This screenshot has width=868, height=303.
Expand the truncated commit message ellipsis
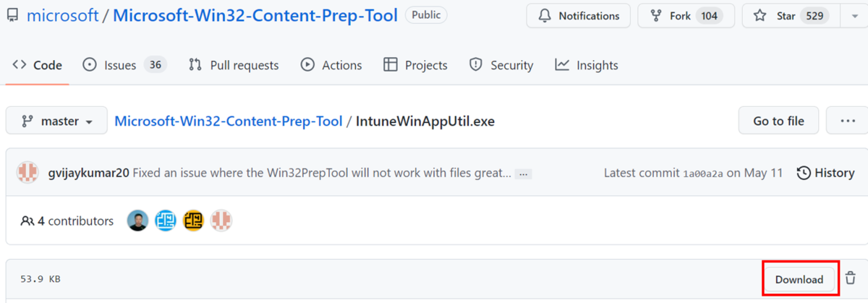(x=524, y=174)
